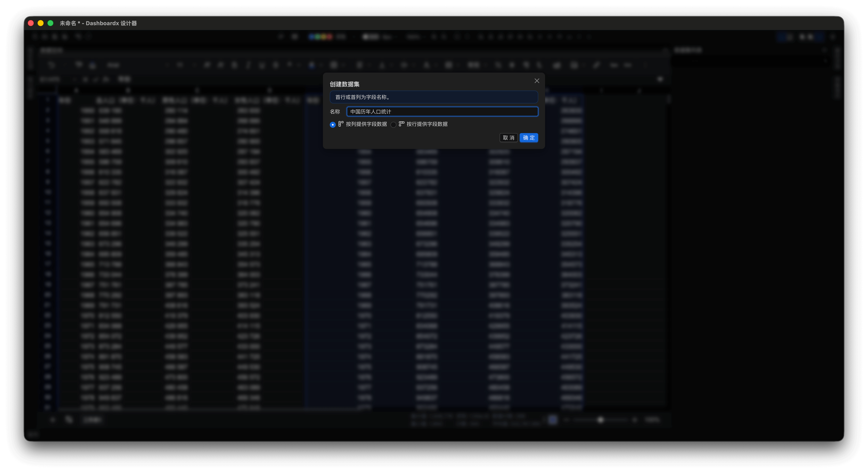This screenshot has width=868, height=473.
Task: Click the 首行或首列为字段名称 info banner
Action: point(434,97)
